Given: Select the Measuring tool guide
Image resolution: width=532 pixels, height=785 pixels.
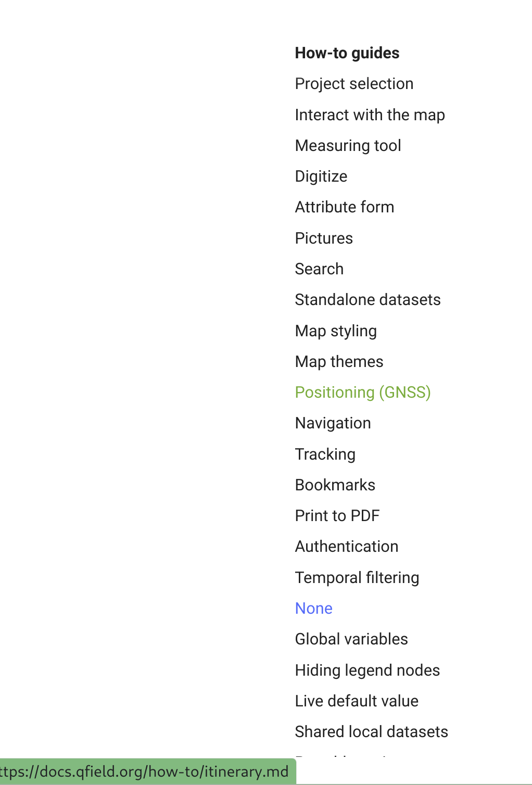Looking at the screenshot, I should click(348, 146).
